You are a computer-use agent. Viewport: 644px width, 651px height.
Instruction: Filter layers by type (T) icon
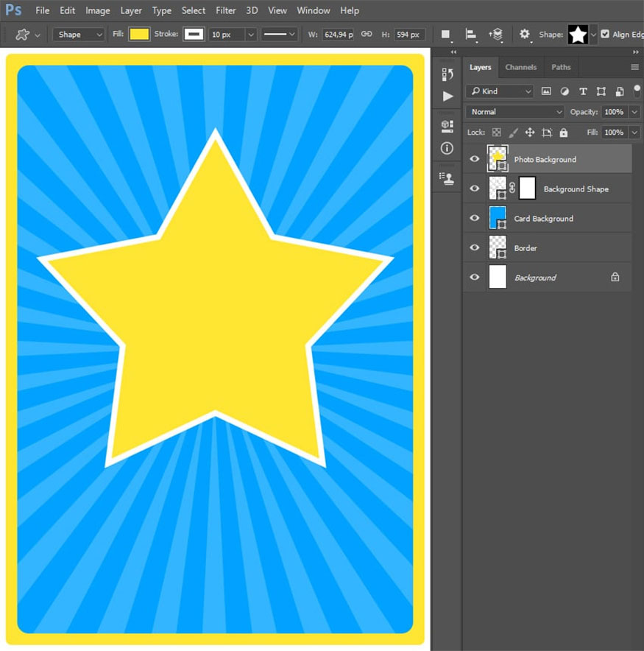pos(583,91)
